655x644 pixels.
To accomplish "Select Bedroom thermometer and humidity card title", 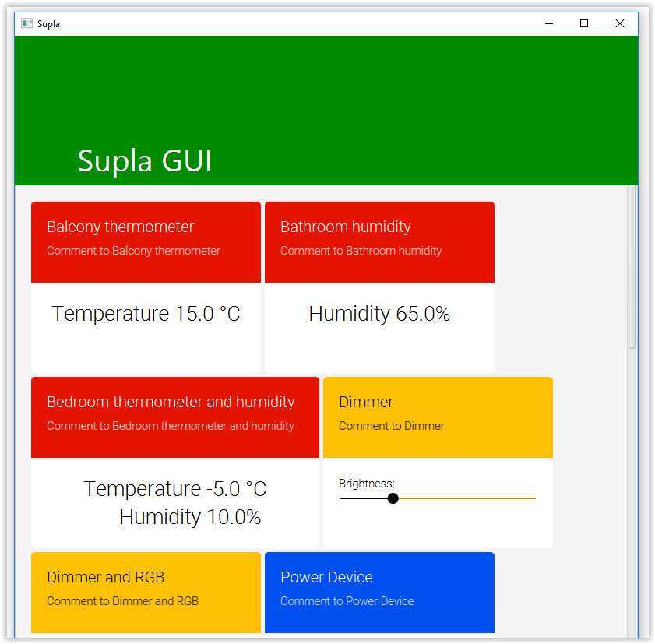I will [x=171, y=402].
